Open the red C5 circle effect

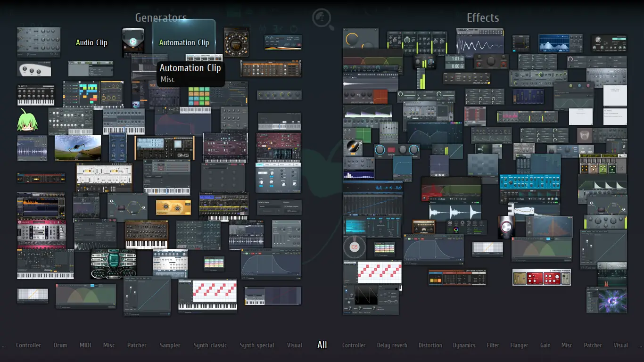(355, 247)
